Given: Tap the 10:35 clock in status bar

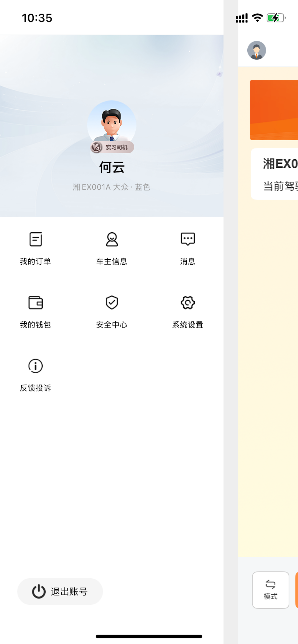Looking at the screenshot, I should point(37,18).
